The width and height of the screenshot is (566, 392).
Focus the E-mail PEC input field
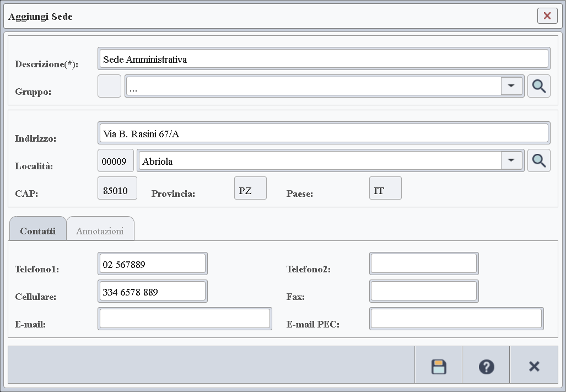click(456, 319)
